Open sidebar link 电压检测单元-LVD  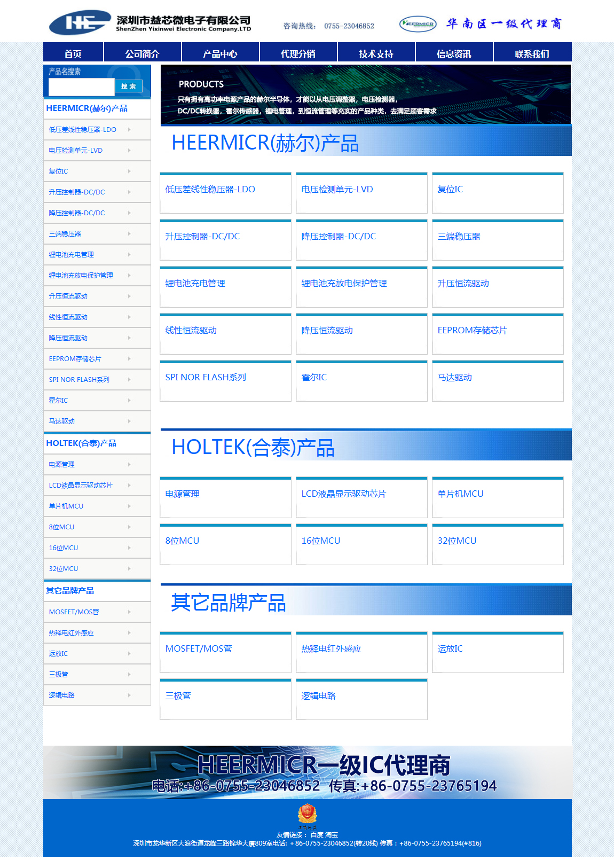coord(76,151)
